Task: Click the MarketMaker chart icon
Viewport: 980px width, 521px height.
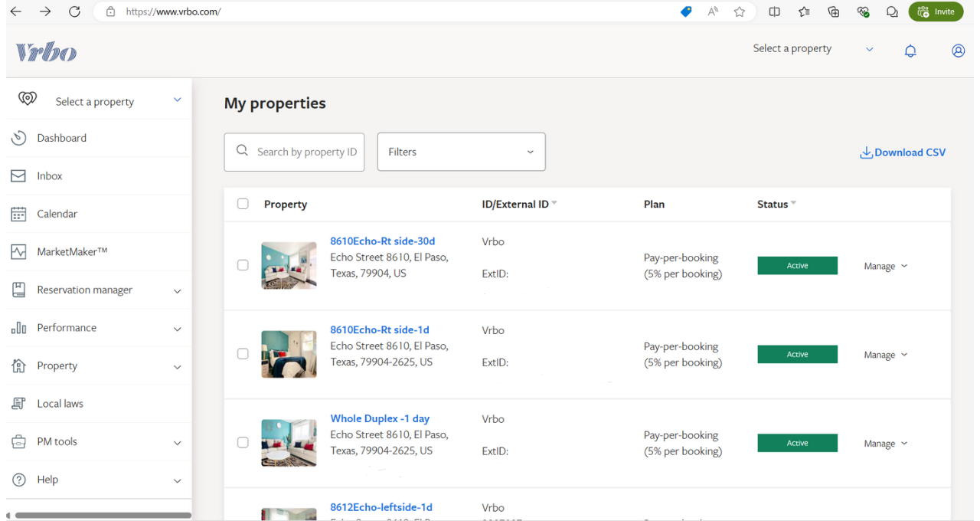Action: click(x=18, y=252)
